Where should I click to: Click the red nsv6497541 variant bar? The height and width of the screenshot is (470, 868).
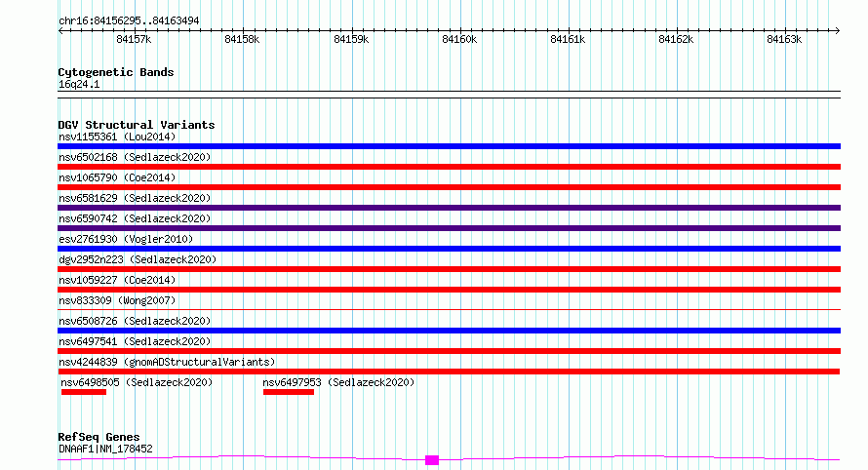click(x=449, y=351)
